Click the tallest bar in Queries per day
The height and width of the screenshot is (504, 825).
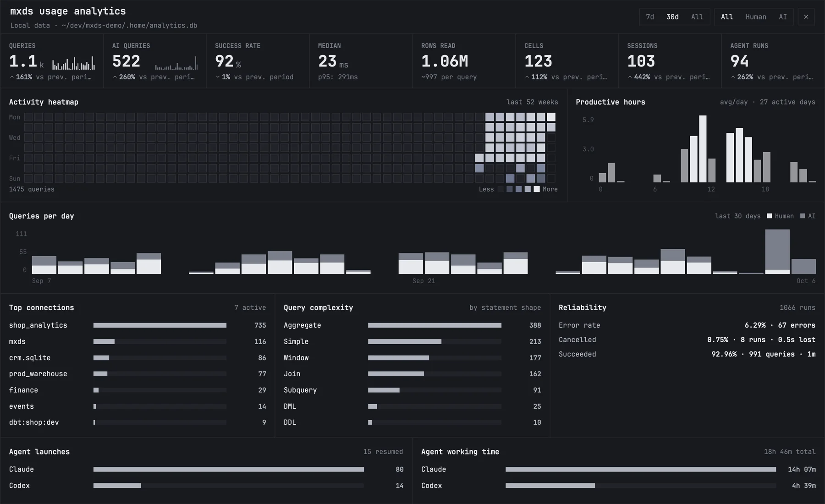pos(777,252)
